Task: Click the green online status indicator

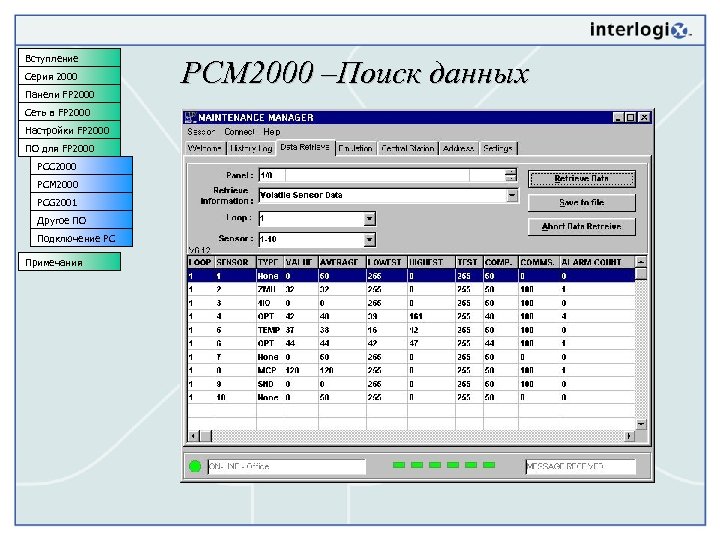Action: click(x=195, y=466)
